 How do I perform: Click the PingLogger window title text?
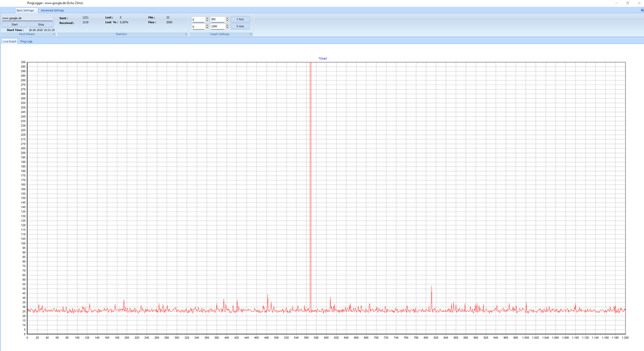coord(55,3)
